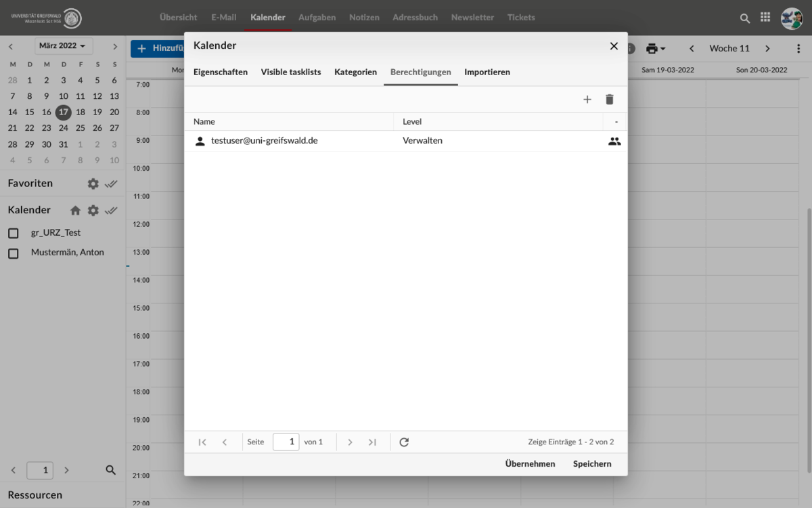
Task: Open Favoriten settings gear
Action: pos(93,184)
